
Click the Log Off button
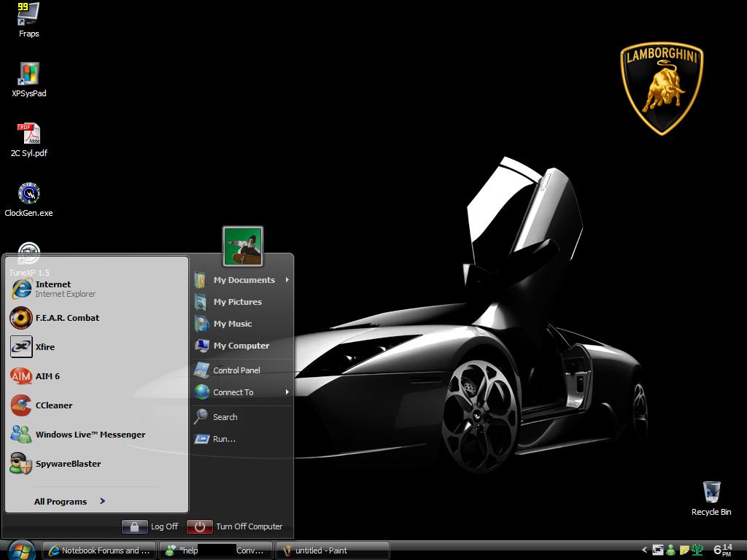pos(151,526)
